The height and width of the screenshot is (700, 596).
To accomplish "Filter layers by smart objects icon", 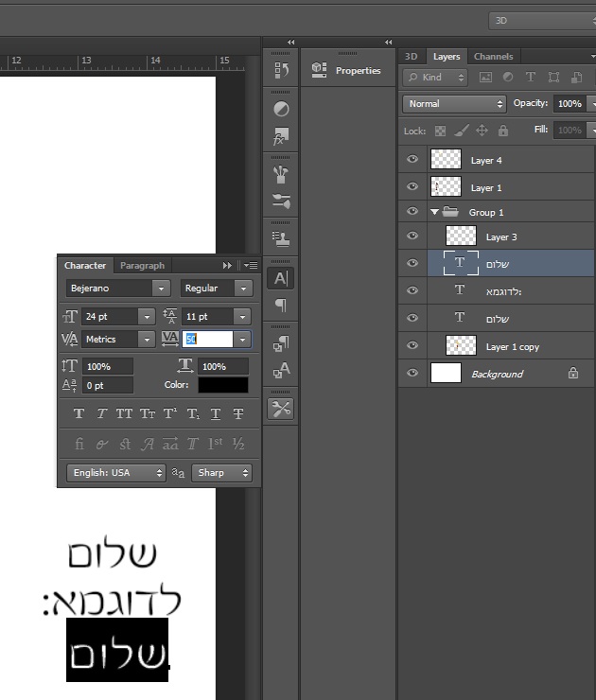I will [x=576, y=78].
